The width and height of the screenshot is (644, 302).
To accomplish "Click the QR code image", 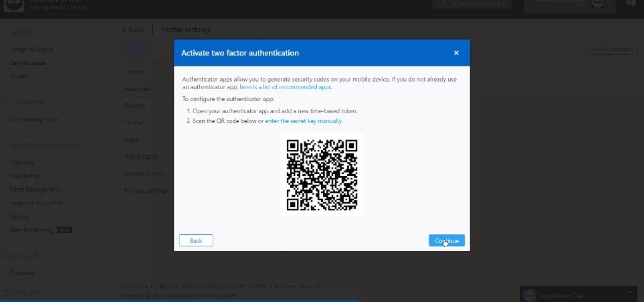I will [322, 175].
